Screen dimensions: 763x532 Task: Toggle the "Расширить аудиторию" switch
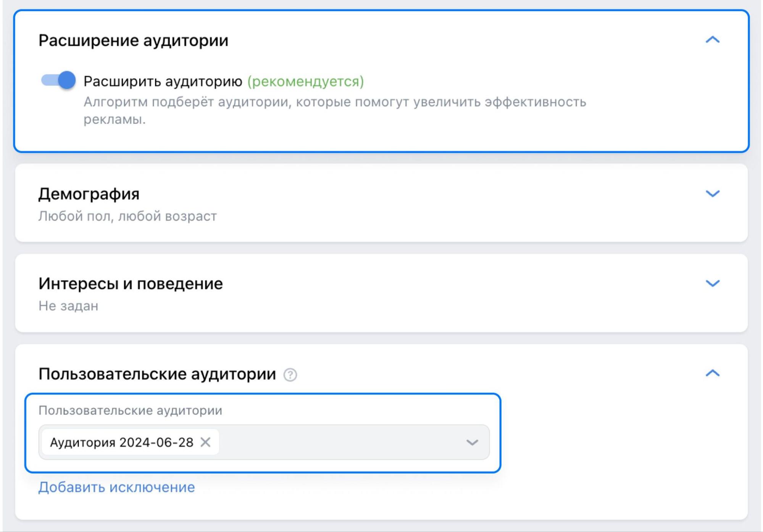[58, 80]
